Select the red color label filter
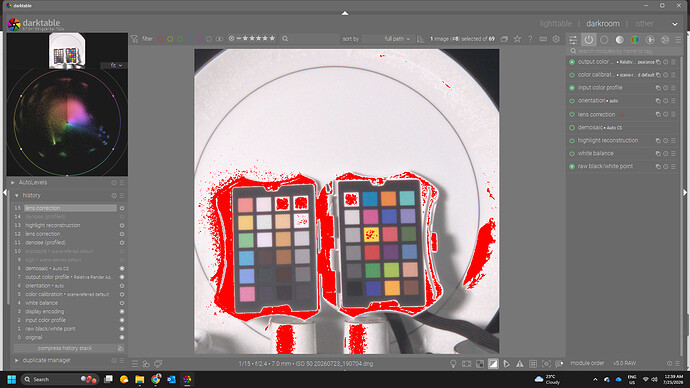Viewport: 690px width, 388px height. pos(161,39)
